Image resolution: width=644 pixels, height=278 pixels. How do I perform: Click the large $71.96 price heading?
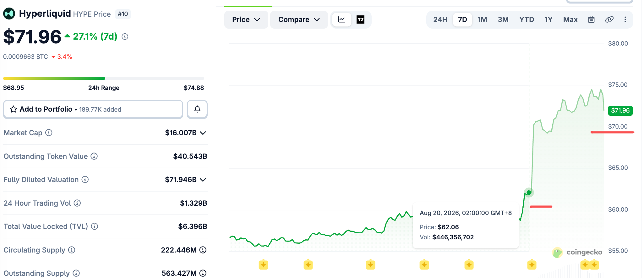click(x=32, y=37)
